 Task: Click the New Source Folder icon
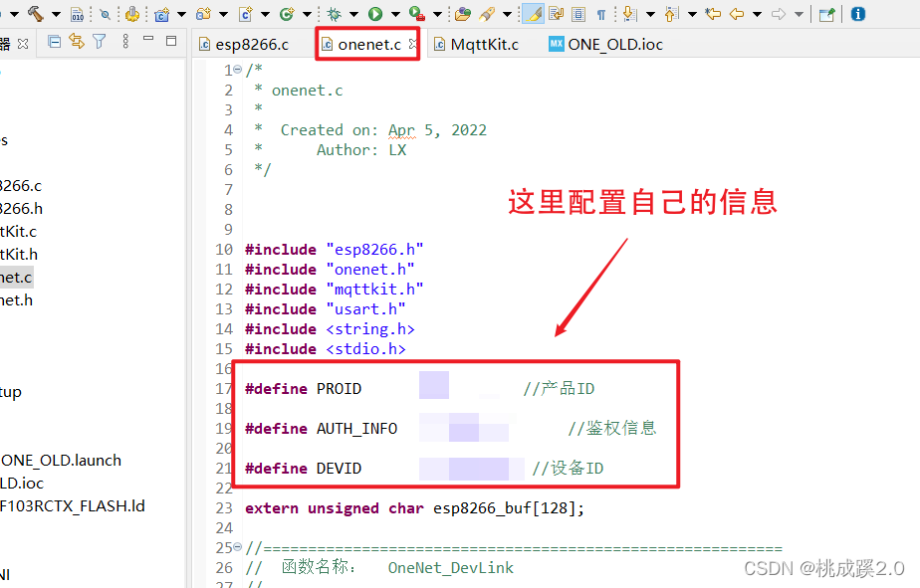coord(203,14)
